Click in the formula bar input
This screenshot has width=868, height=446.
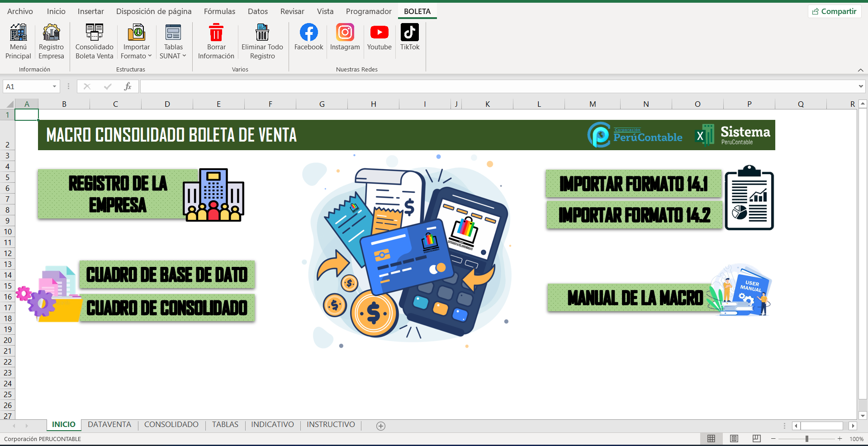tap(498, 86)
